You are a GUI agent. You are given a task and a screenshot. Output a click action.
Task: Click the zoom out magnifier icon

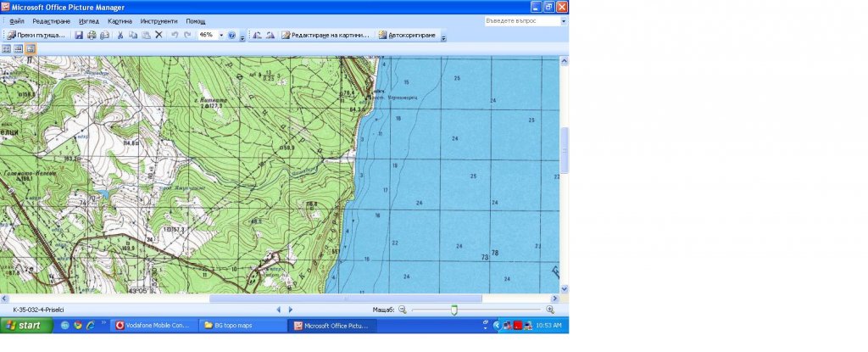(x=403, y=310)
